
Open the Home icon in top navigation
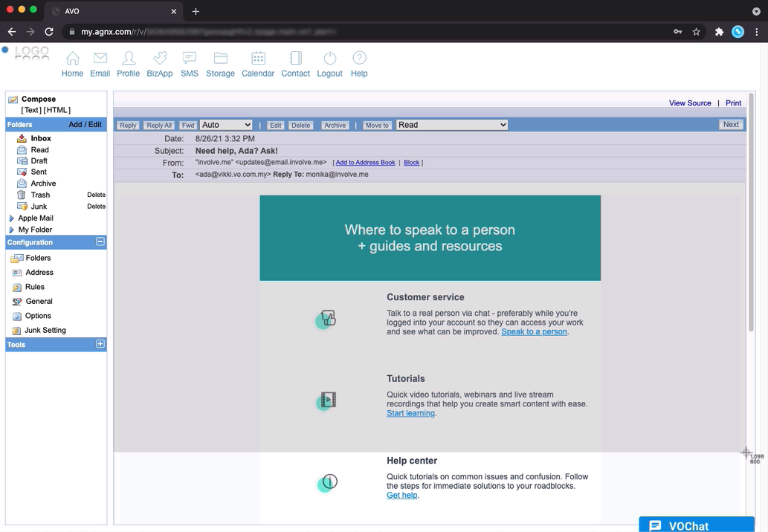coord(72,59)
